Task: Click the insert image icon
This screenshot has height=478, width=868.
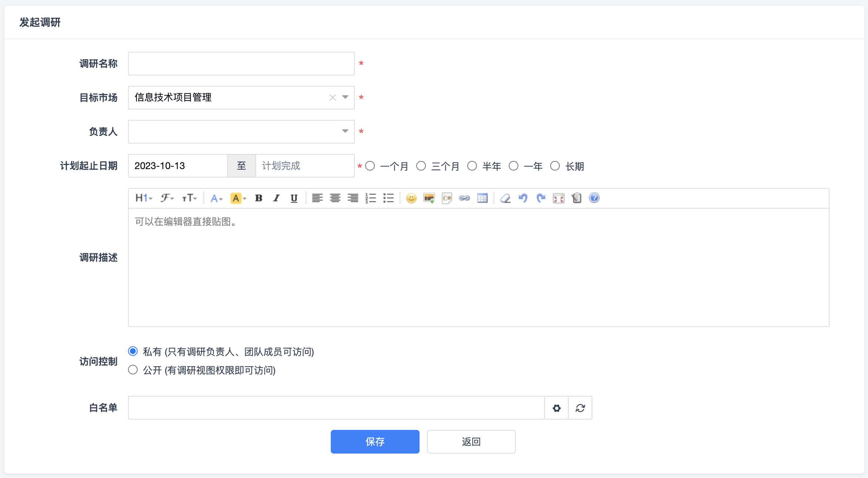Action: [429, 198]
